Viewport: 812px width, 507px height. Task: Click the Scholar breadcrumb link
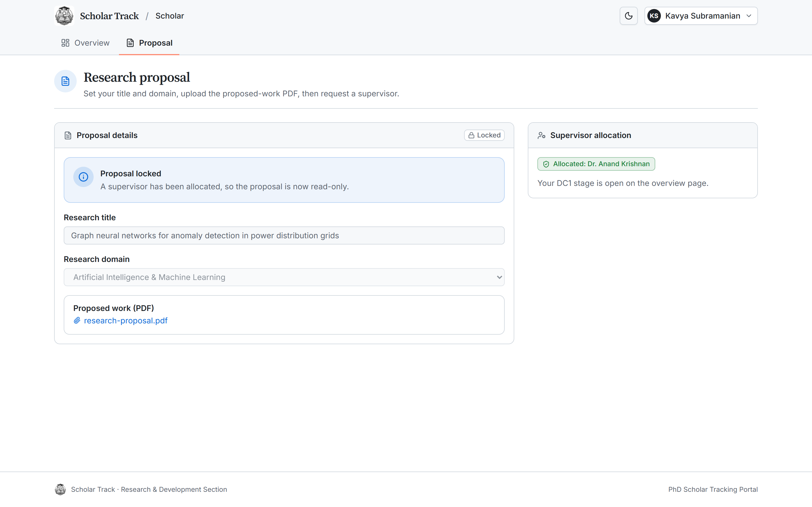tap(170, 16)
